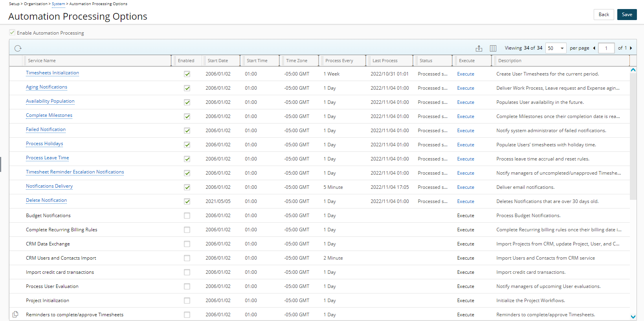Go to next page arrow
Viewport: 644px width, 321px height.
click(631, 48)
